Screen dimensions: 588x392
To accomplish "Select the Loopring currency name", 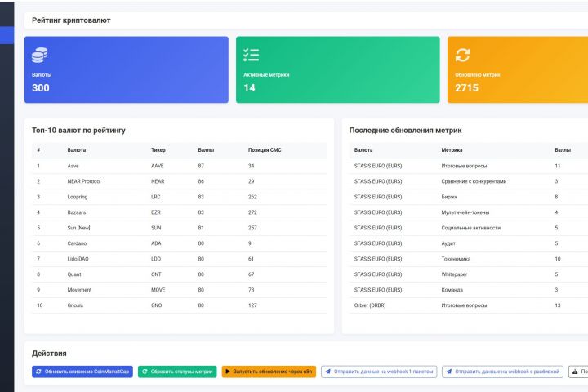I will [x=78, y=197].
